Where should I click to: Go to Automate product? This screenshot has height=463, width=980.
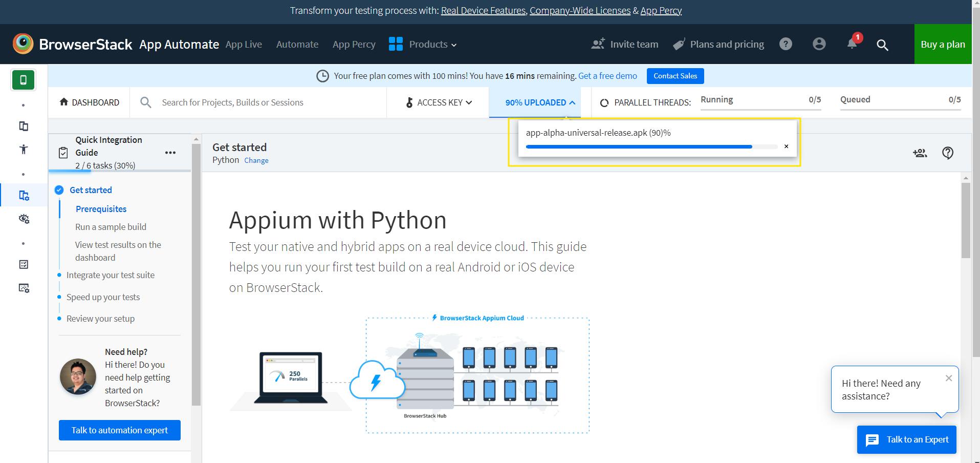point(297,44)
